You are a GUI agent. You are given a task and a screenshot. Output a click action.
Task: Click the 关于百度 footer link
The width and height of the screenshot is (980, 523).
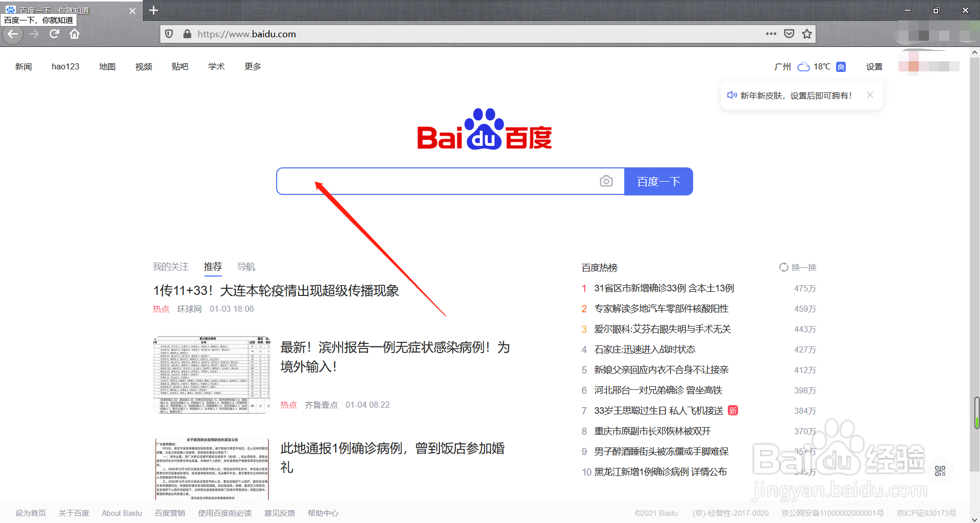click(x=74, y=513)
